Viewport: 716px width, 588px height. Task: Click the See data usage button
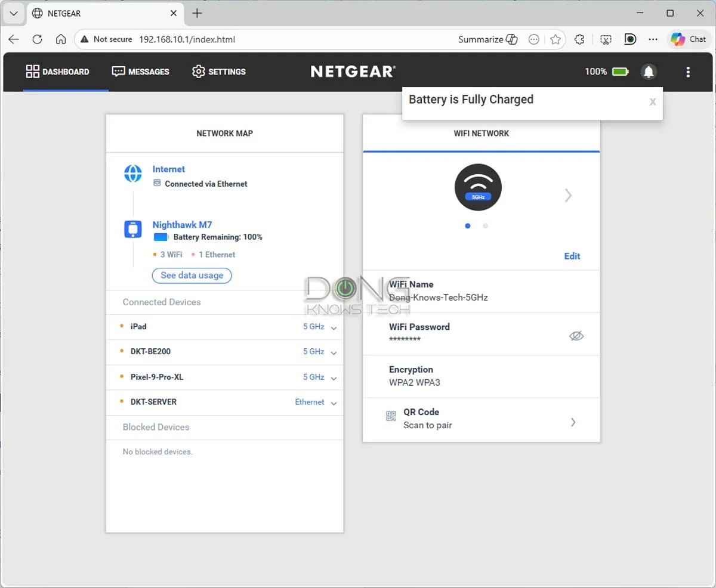point(192,276)
